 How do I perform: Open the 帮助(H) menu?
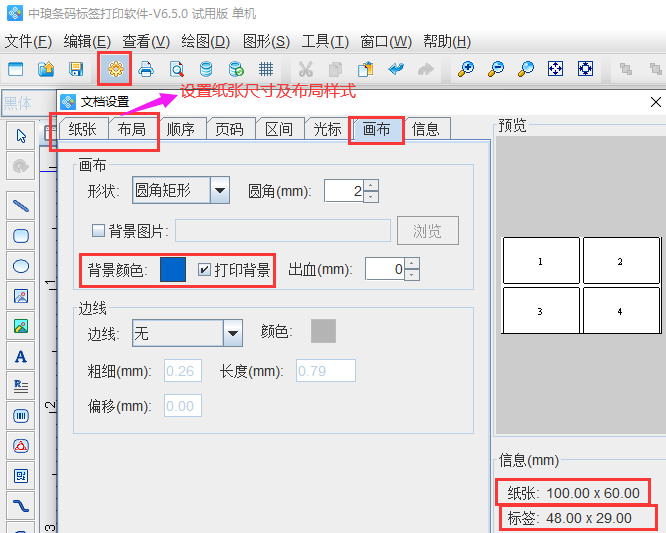click(447, 42)
